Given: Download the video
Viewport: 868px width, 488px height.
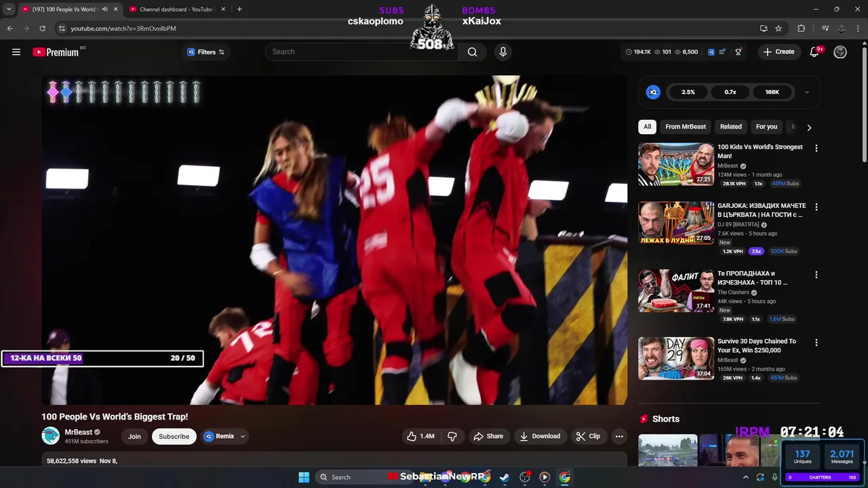Looking at the screenshot, I should tap(540, 436).
